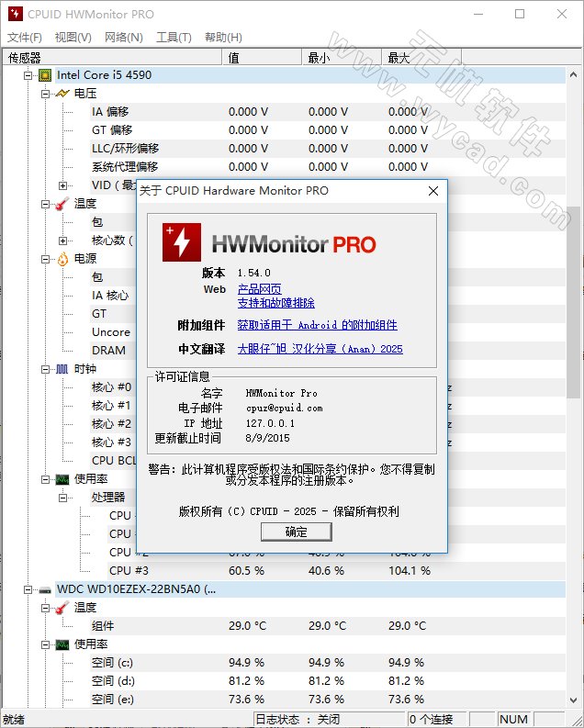Expand the VID tree node
The image size is (584, 728).
point(62,185)
